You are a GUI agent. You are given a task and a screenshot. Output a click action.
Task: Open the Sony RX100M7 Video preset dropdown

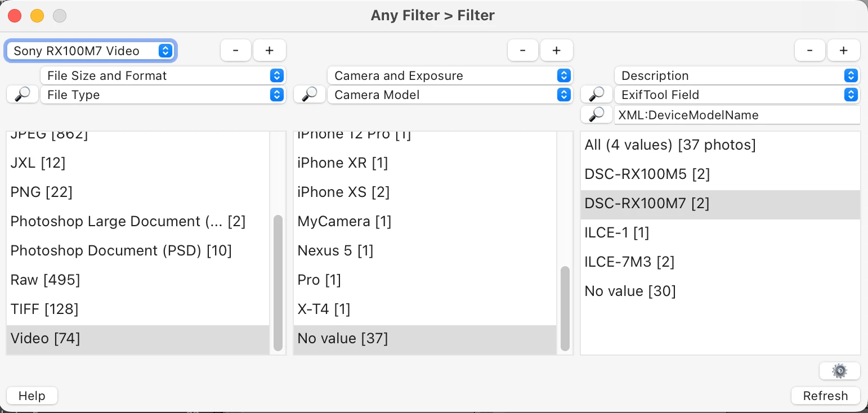point(91,51)
